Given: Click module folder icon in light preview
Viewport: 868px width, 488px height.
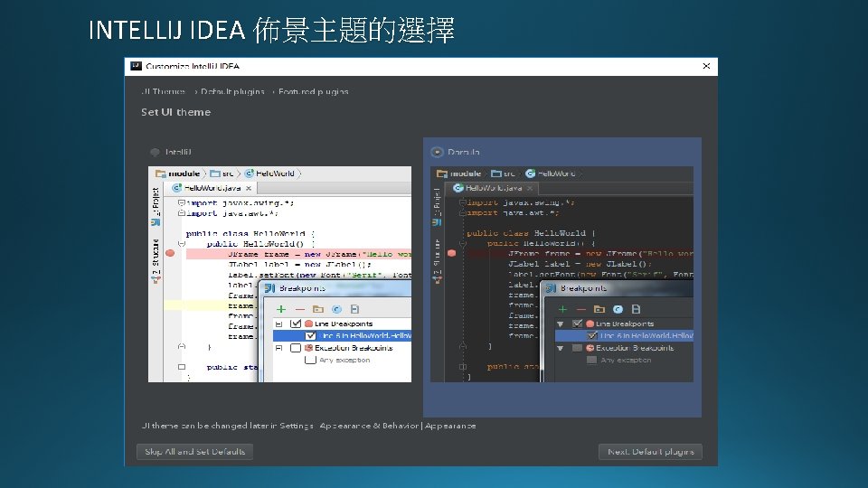Looking at the screenshot, I should pos(161,174).
